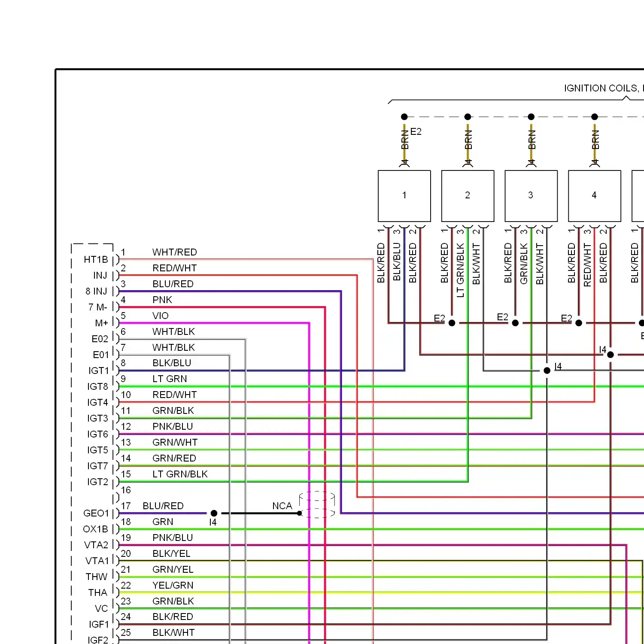644x644 pixels.
Task: Click the RED/WHT wire label at pin 10
Action: pyautogui.click(x=175, y=395)
